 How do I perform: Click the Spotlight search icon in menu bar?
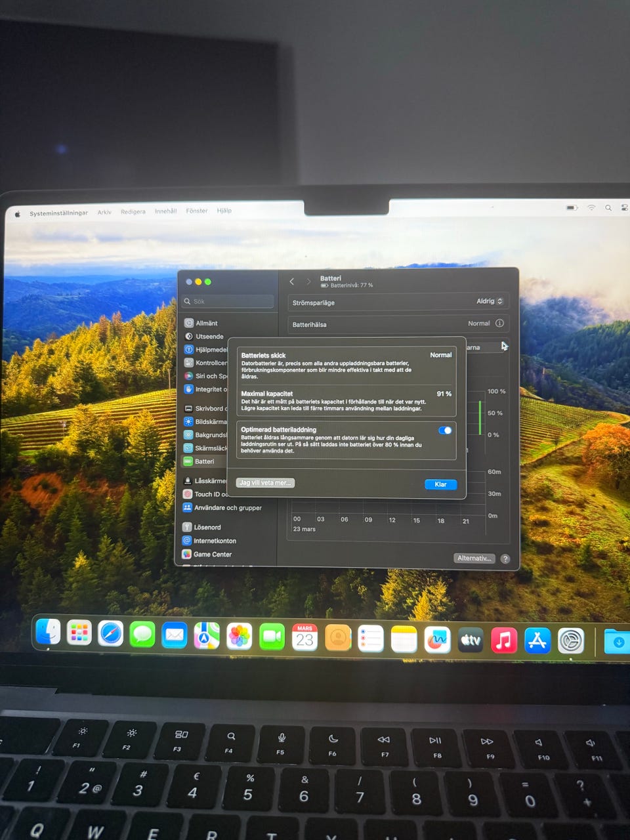(608, 207)
